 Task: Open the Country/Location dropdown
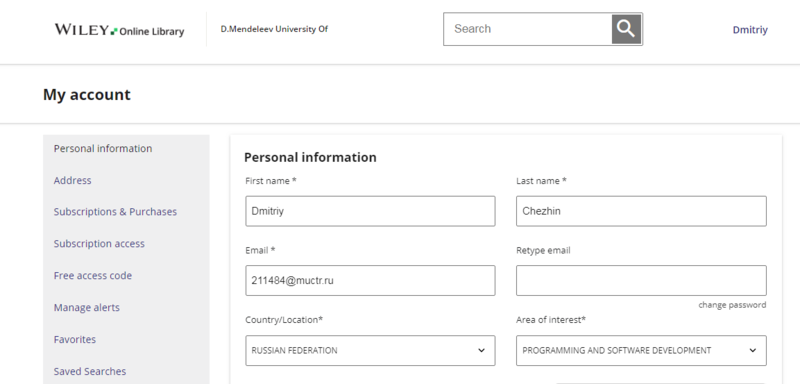pyautogui.click(x=370, y=350)
